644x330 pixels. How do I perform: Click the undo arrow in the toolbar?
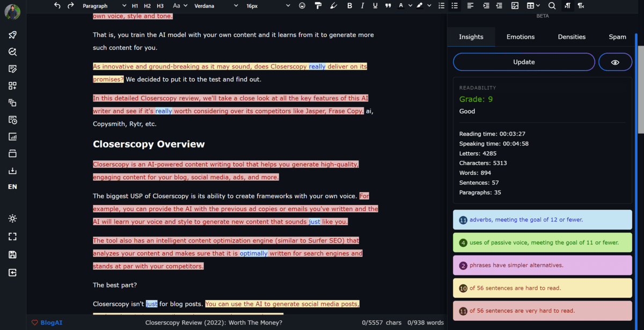57,6
